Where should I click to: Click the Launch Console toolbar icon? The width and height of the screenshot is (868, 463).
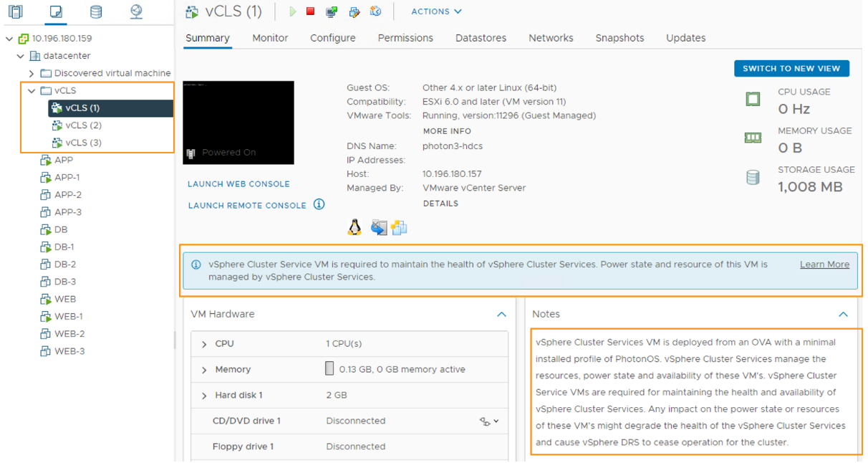[x=331, y=11]
